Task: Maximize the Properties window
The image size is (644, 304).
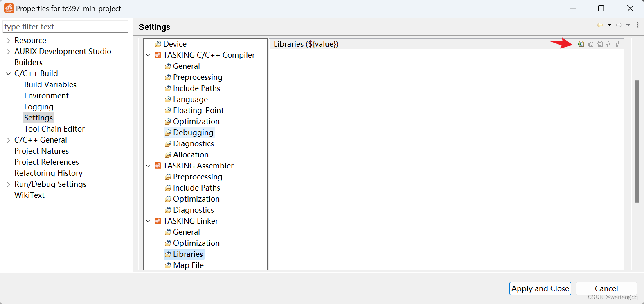Action: 601,8
